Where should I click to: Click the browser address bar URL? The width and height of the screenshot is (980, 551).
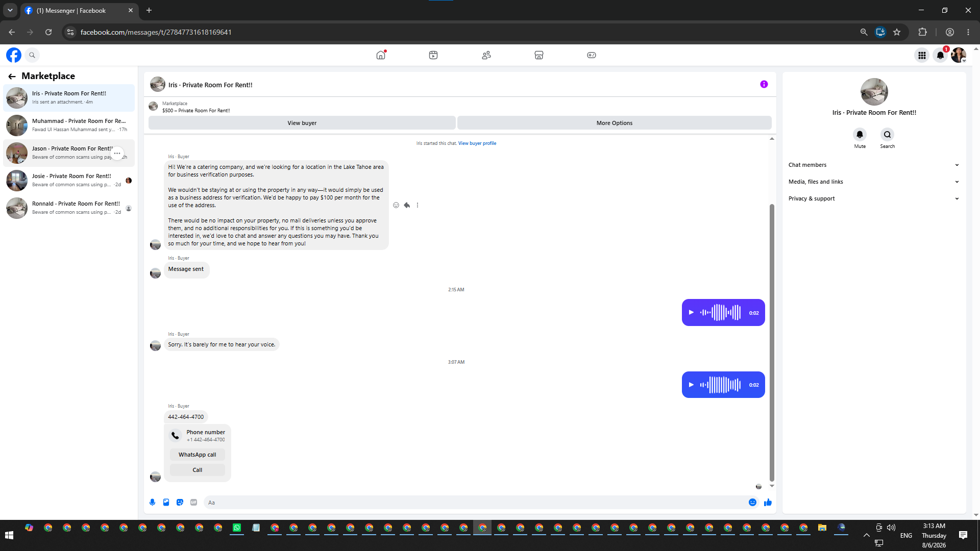coord(156,32)
